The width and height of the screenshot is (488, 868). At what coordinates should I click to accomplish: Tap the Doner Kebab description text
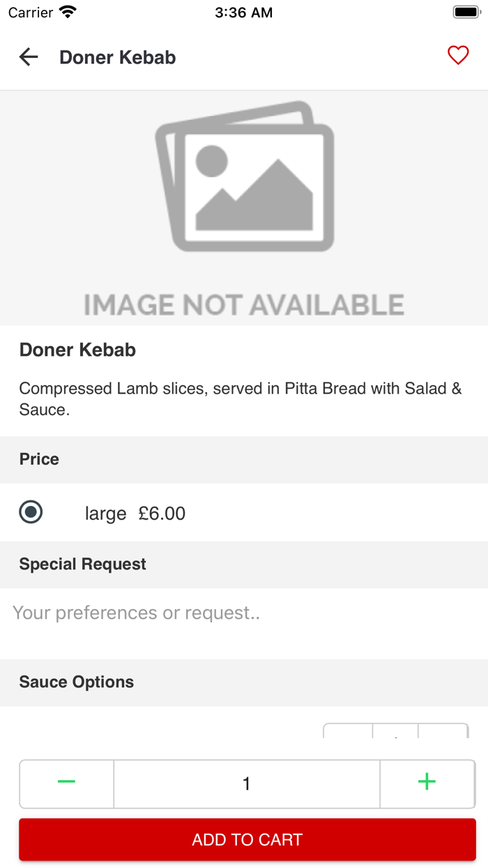pyautogui.click(x=241, y=398)
